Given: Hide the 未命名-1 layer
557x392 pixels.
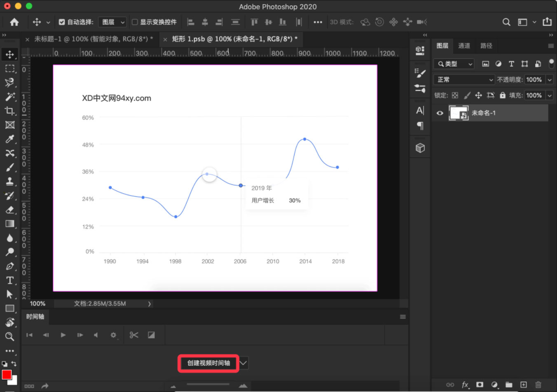Looking at the screenshot, I should (440, 113).
